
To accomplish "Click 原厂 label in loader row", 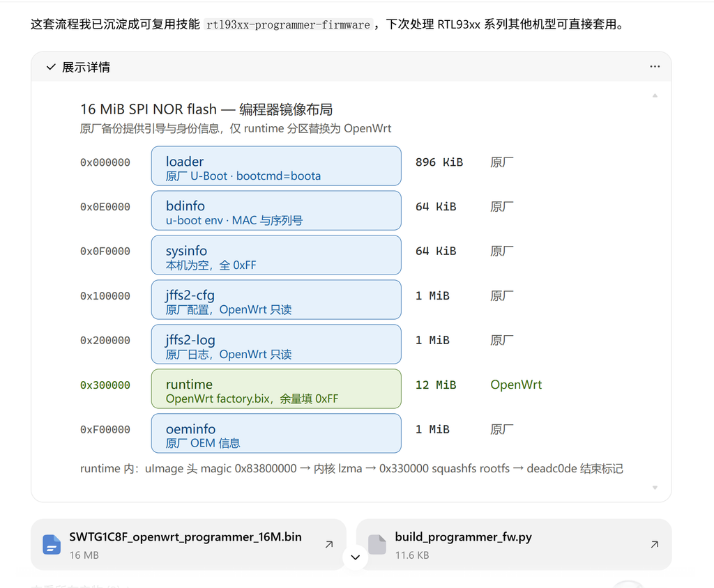I will click(502, 162).
